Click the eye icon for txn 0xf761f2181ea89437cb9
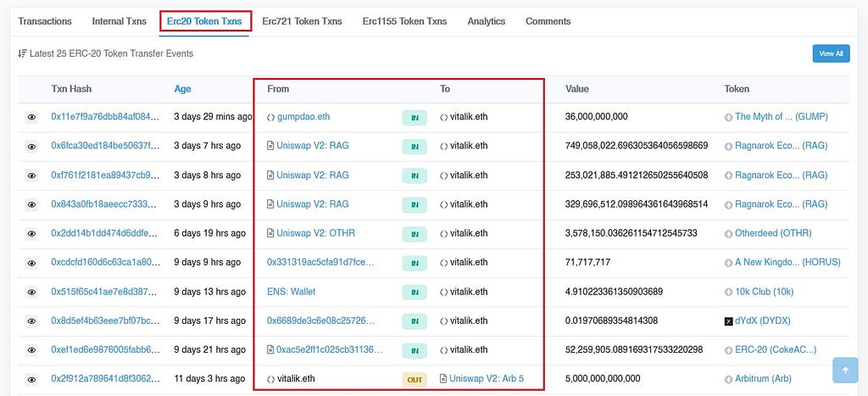868x396 pixels. tap(31, 176)
